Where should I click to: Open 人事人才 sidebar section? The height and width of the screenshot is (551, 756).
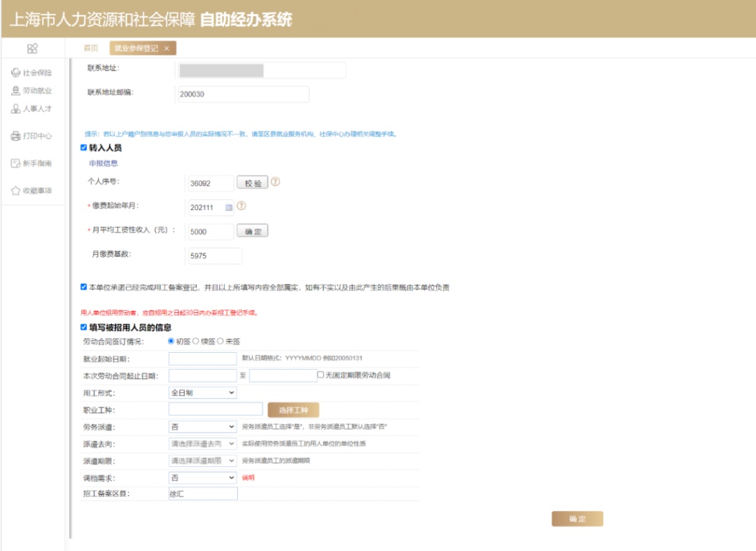32,109
